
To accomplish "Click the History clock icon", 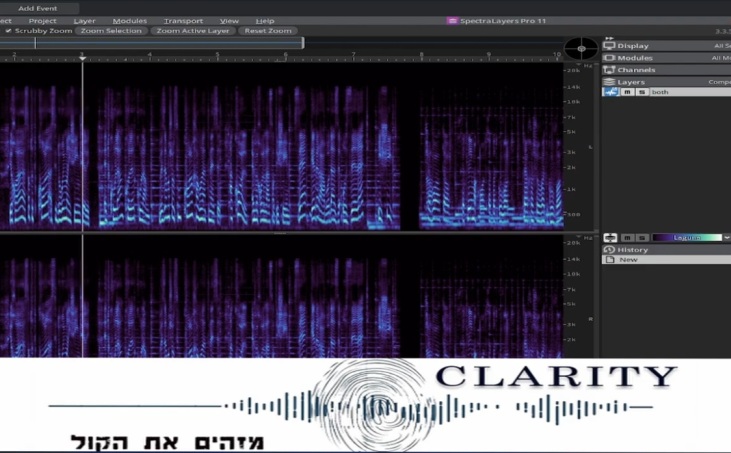I will pyautogui.click(x=609, y=250).
